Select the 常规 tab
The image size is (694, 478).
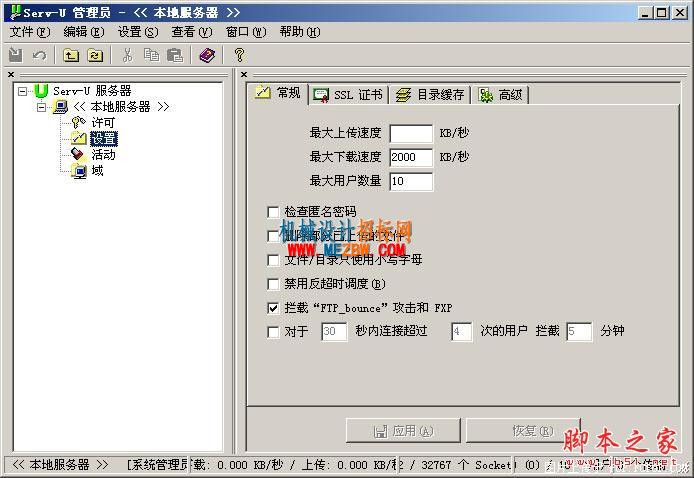tap(278, 93)
